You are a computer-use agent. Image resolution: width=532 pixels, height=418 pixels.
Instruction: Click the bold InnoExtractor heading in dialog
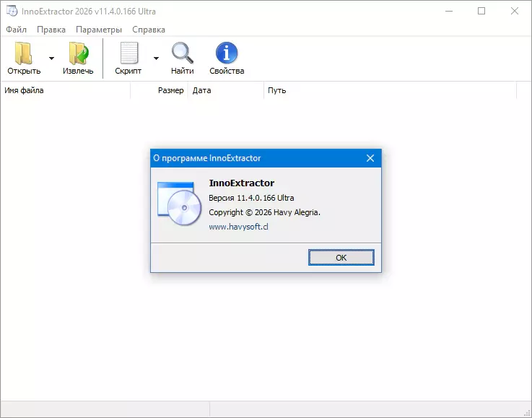tap(242, 183)
